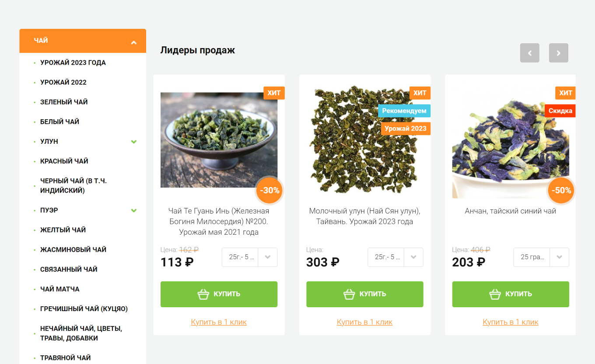
Task: Open ЗЕЛЕНЫЙ ЧАЙ category
Action: click(x=64, y=102)
